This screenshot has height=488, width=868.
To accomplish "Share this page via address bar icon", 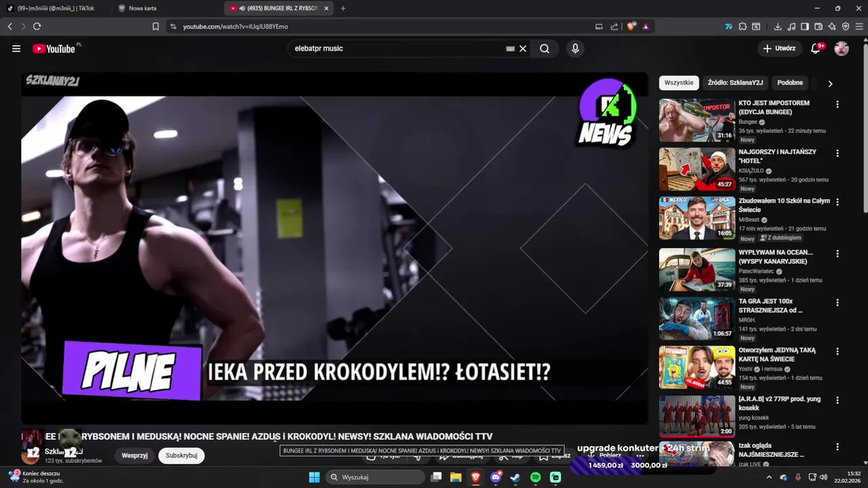I will pos(614,26).
